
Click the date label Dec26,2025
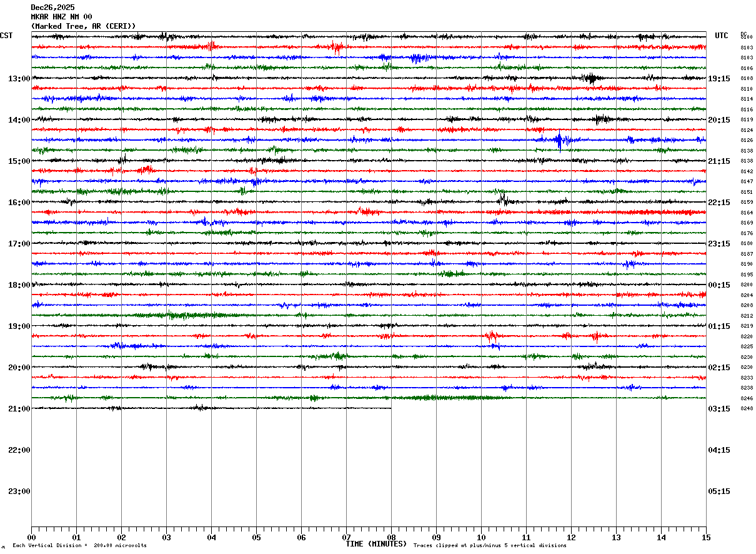(x=52, y=8)
